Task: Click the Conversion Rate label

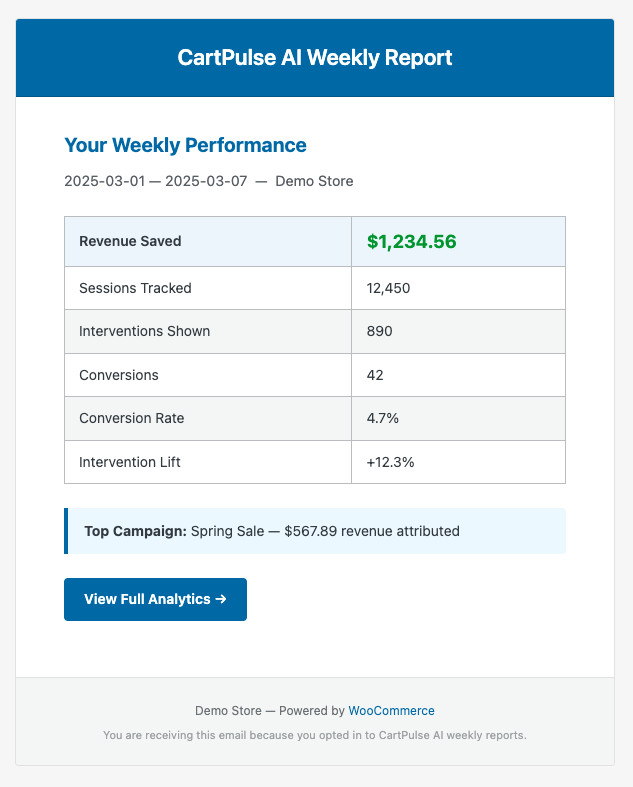Action: point(131,418)
